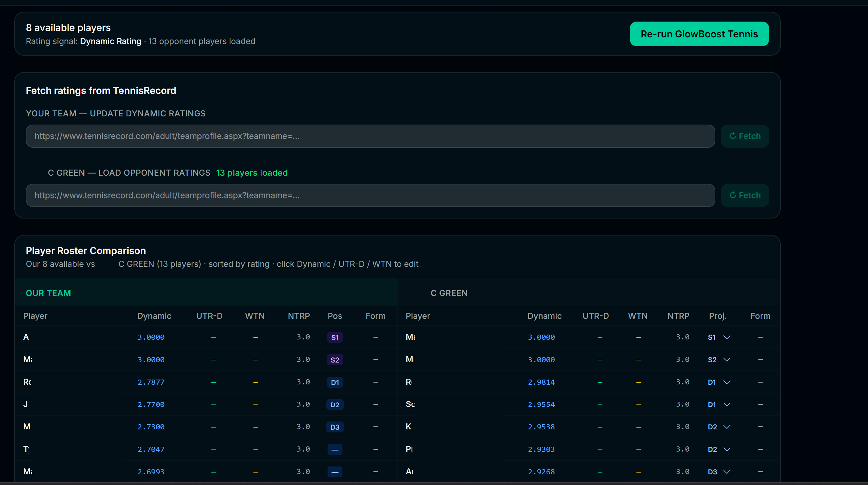Screen dimensions: 868x485
Task: Open projection dropdown in the 2.9303 row
Action: click(719, 449)
